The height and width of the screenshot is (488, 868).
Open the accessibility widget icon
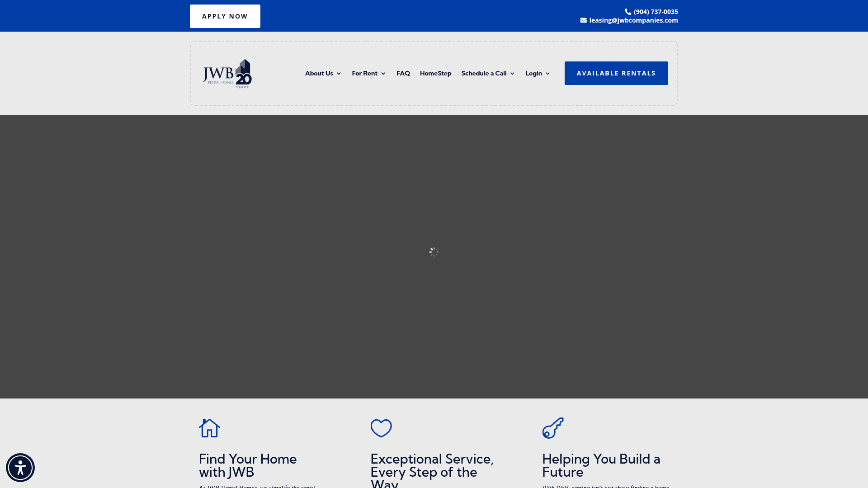[x=20, y=468]
